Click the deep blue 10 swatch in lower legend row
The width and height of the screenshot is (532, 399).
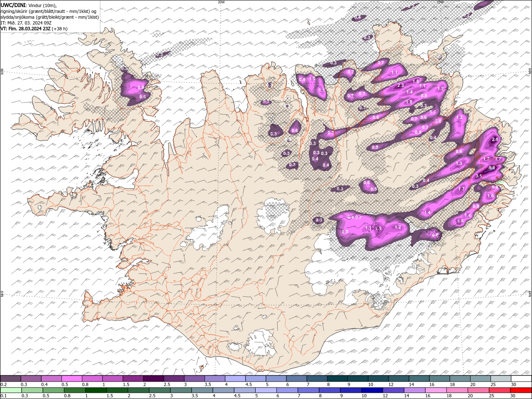coord(372,390)
